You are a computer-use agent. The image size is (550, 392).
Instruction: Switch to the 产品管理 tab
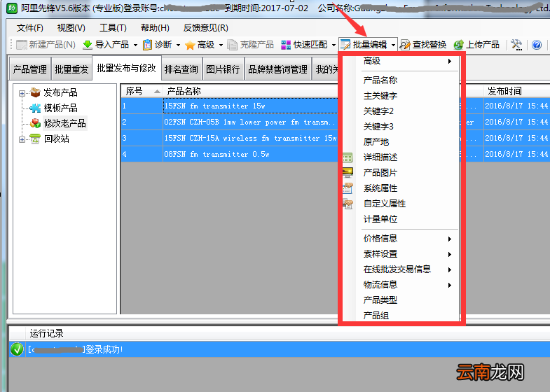point(30,69)
